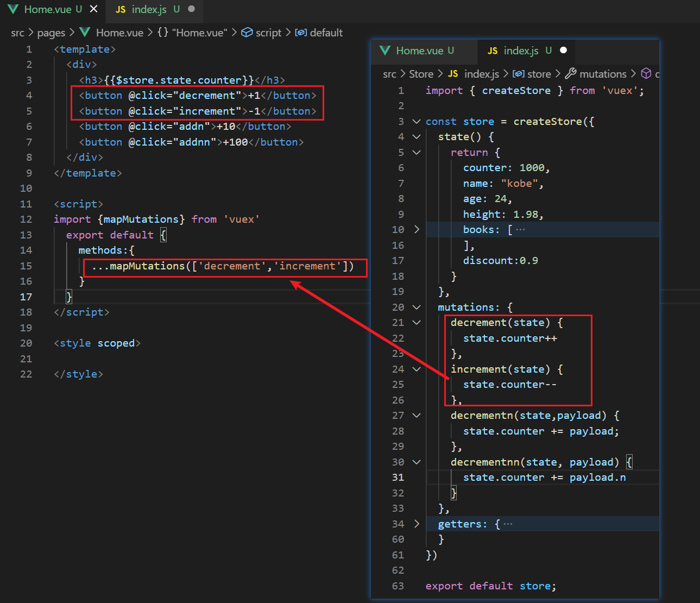Click variable icon before default breadcrumb
This screenshot has height=603, width=700.
[x=301, y=33]
